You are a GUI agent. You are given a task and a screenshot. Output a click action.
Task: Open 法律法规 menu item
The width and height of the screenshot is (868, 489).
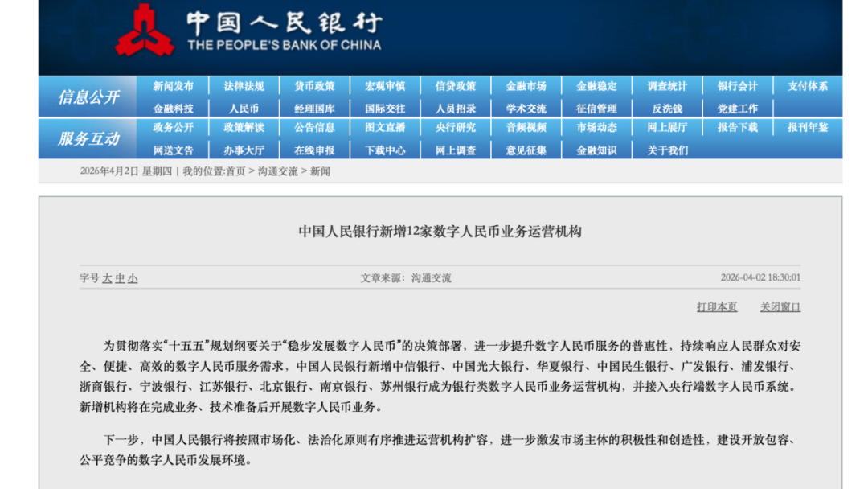(x=244, y=86)
